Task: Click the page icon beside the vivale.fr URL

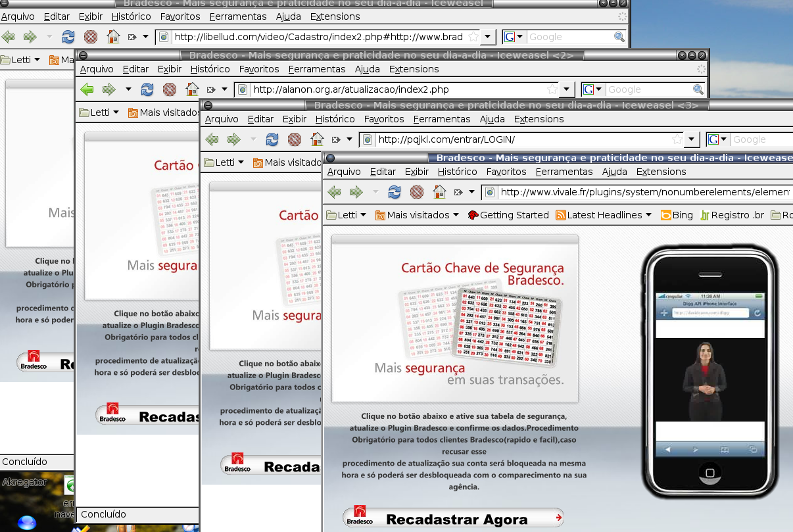Action: tap(491, 192)
